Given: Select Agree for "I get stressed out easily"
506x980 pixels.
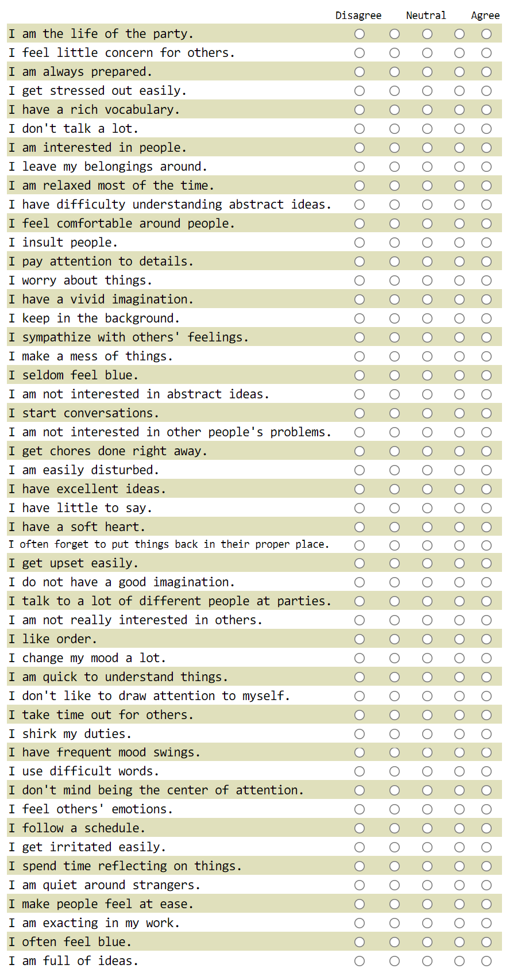Looking at the screenshot, I should tap(486, 91).
